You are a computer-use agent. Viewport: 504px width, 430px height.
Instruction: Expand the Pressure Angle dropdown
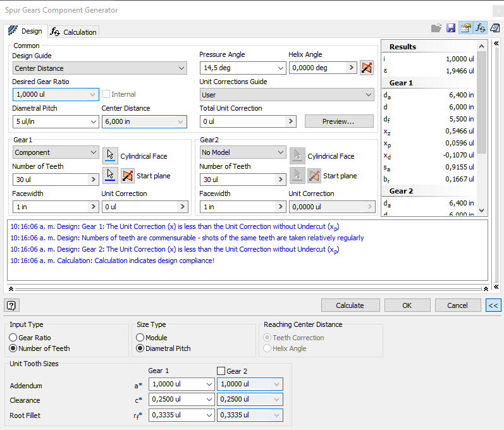click(281, 68)
